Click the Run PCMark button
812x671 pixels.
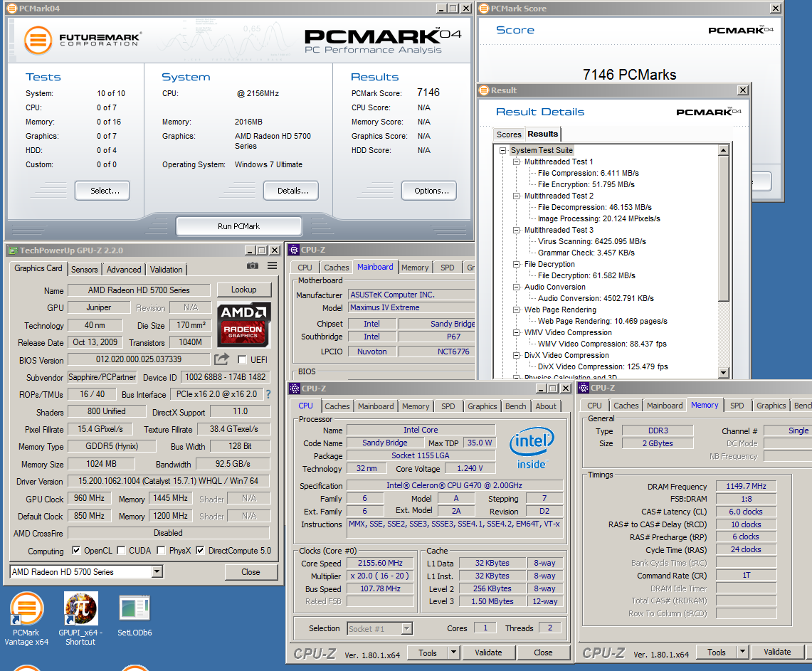[238, 226]
